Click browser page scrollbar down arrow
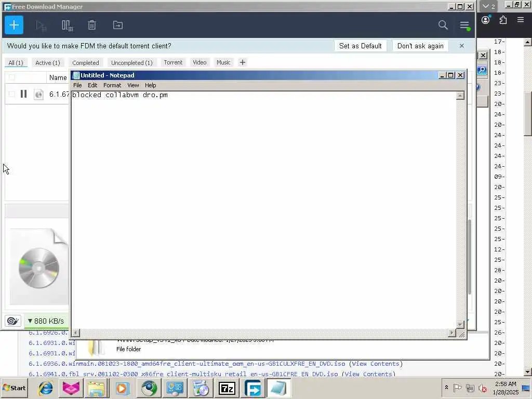The image size is (532, 399). point(528,372)
